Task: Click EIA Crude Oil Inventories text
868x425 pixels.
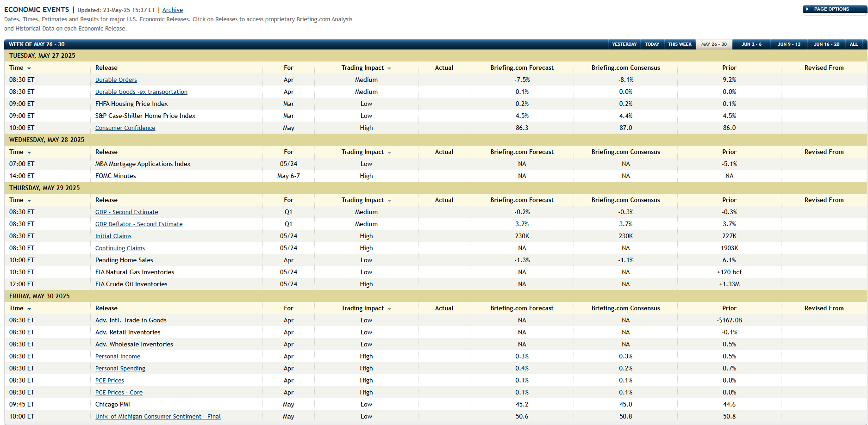Action: (x=131, y=284)
